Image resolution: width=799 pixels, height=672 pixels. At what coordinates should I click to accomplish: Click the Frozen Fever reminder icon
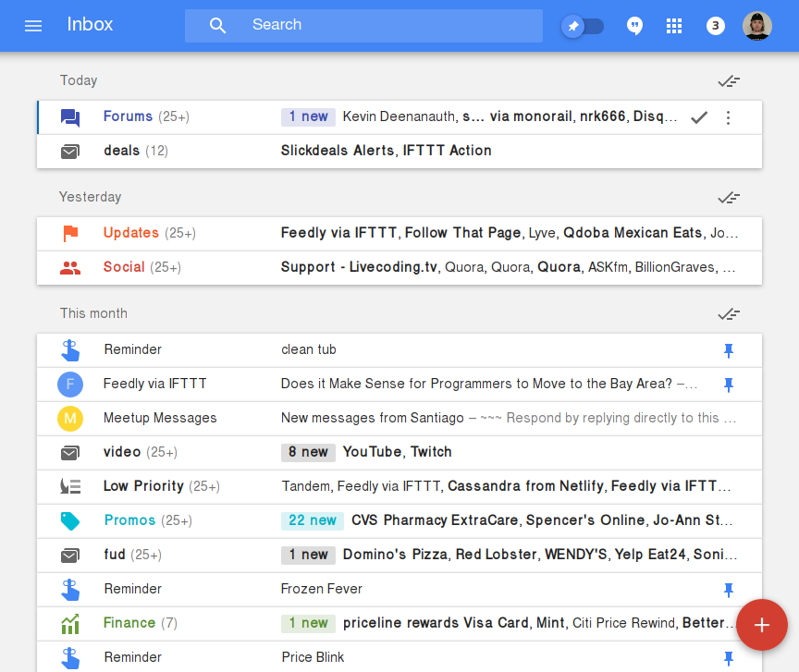coord(70,590)
